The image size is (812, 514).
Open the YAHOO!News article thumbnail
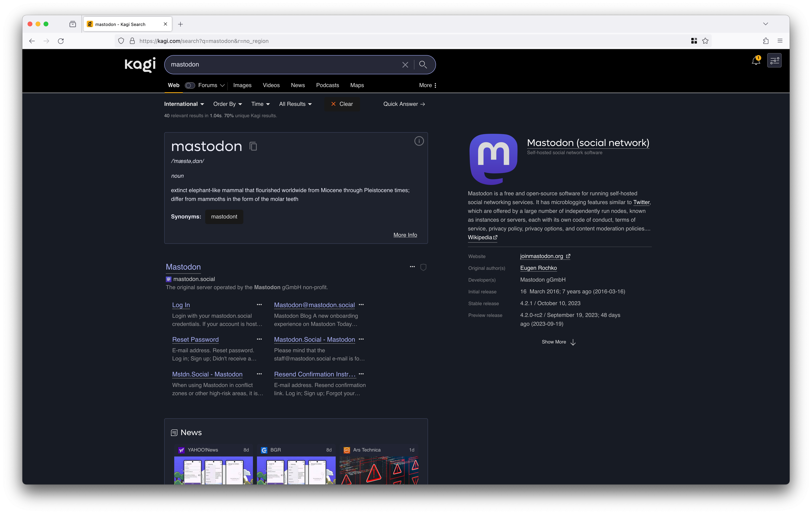pos(213,470)
